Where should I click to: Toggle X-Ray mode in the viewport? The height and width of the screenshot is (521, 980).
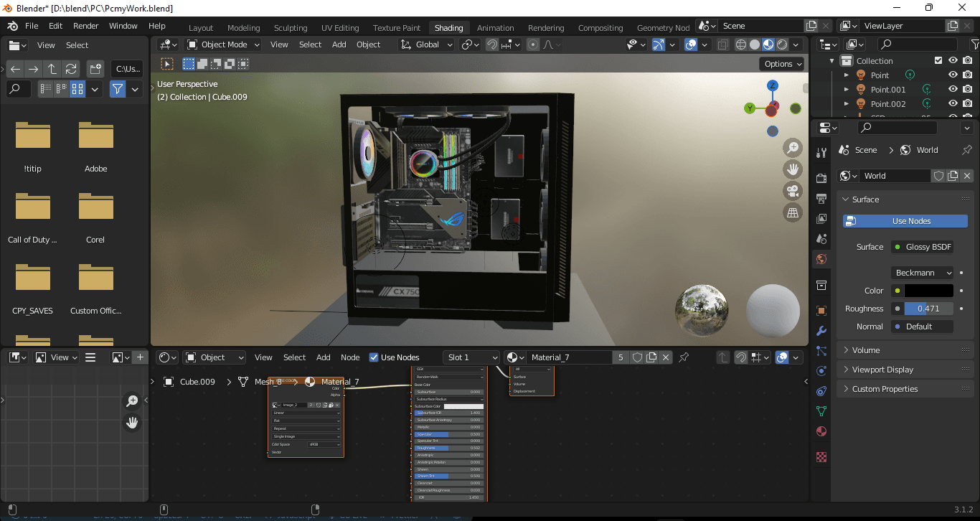[x=723, y=44]
